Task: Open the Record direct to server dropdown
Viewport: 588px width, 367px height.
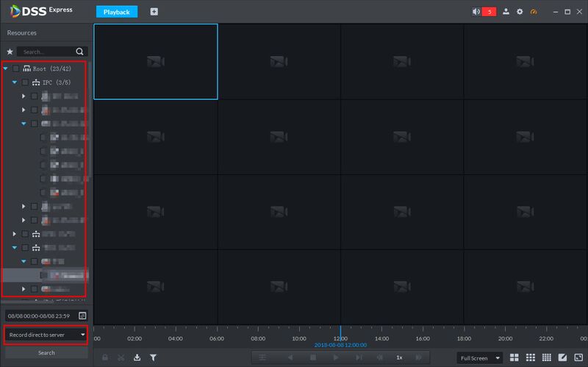Action: tap(46, 335)
